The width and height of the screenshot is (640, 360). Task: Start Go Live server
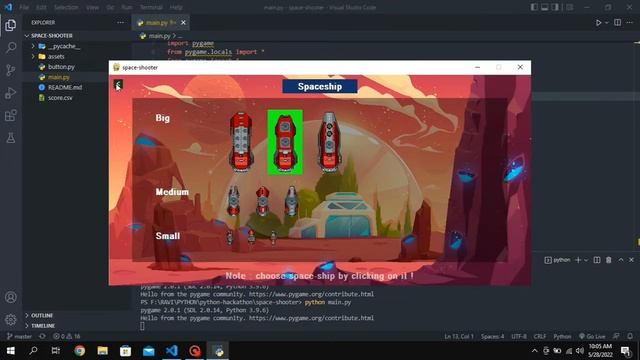592,336
